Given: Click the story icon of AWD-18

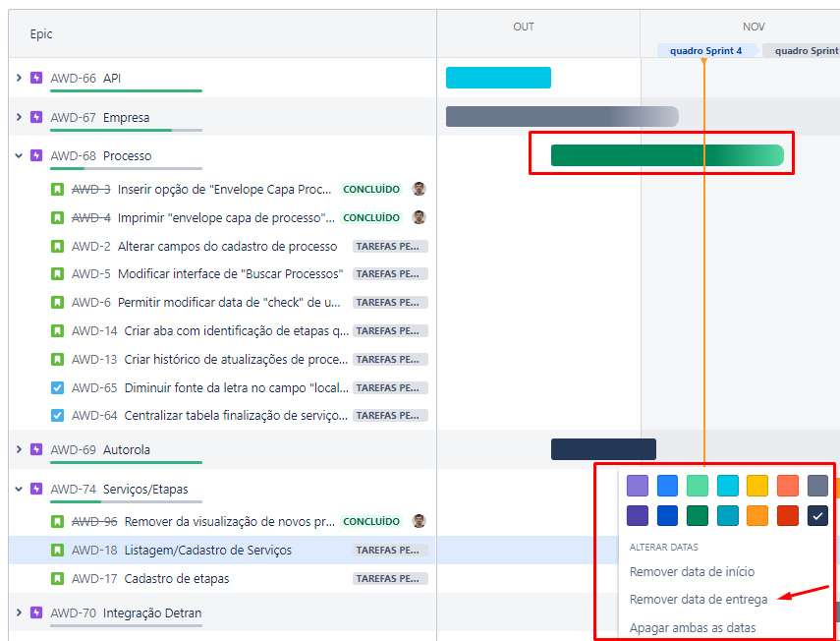Looking at the screenshot, I should click(x=57, y=550).
